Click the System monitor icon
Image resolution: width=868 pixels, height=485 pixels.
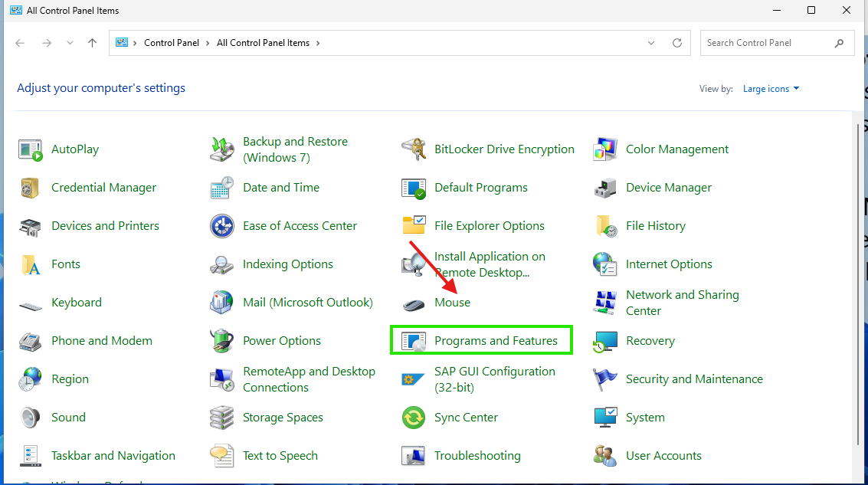click(x=605, y=418)
